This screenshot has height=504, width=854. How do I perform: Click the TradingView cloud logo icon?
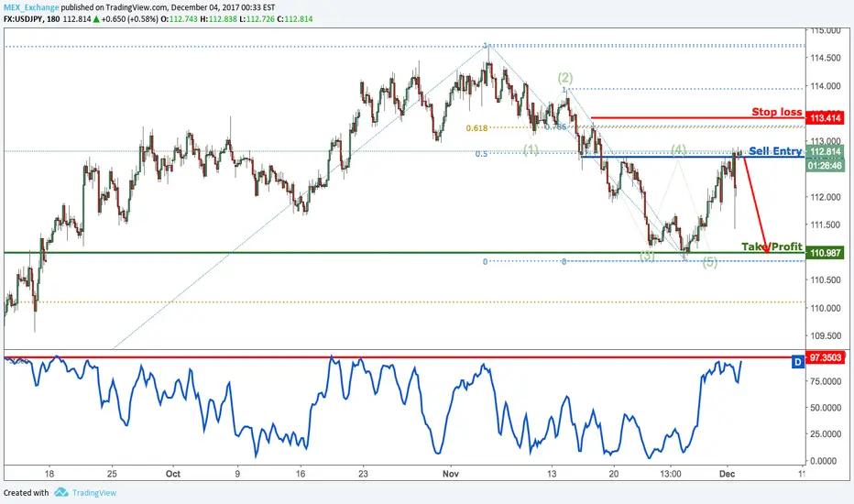(61, 492)
